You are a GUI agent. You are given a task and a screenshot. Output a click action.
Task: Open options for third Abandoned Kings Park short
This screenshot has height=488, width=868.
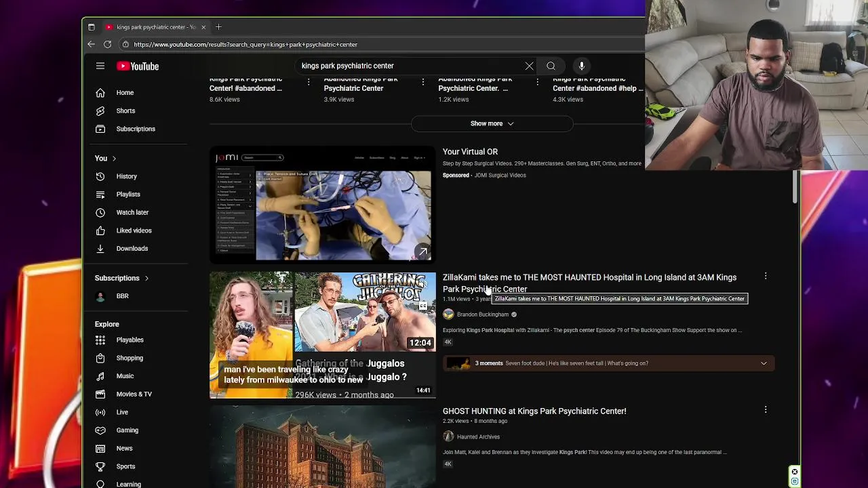pos(538,82)
